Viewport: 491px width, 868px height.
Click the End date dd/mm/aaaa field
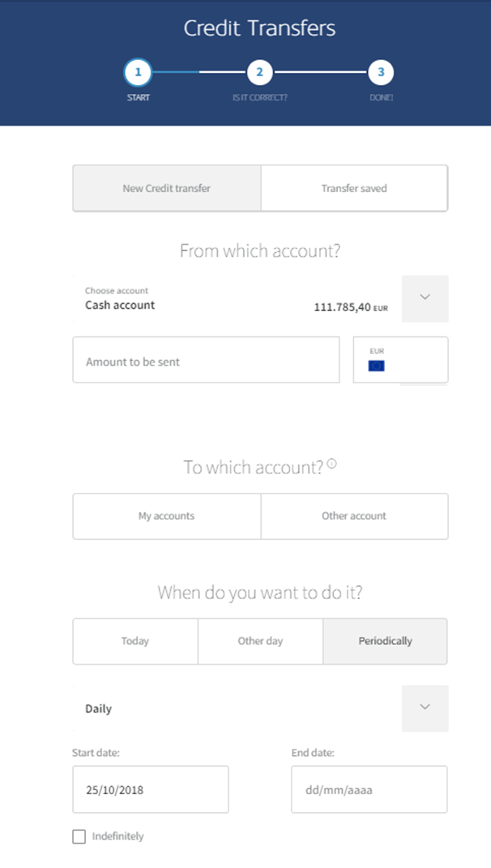click(x=369, y=789)
